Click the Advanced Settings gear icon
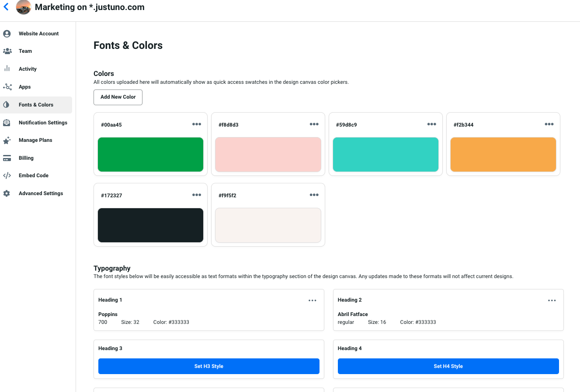The height and width of the screenshot is (392, 580). [x=7, y=193]
